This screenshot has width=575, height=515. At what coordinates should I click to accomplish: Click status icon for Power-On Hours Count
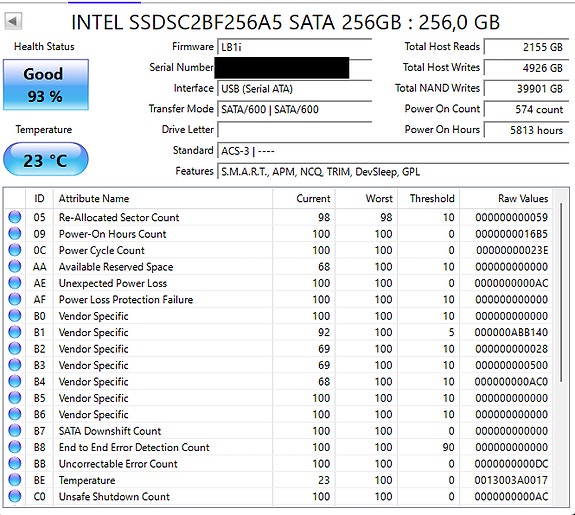click(x=15, y=234)
